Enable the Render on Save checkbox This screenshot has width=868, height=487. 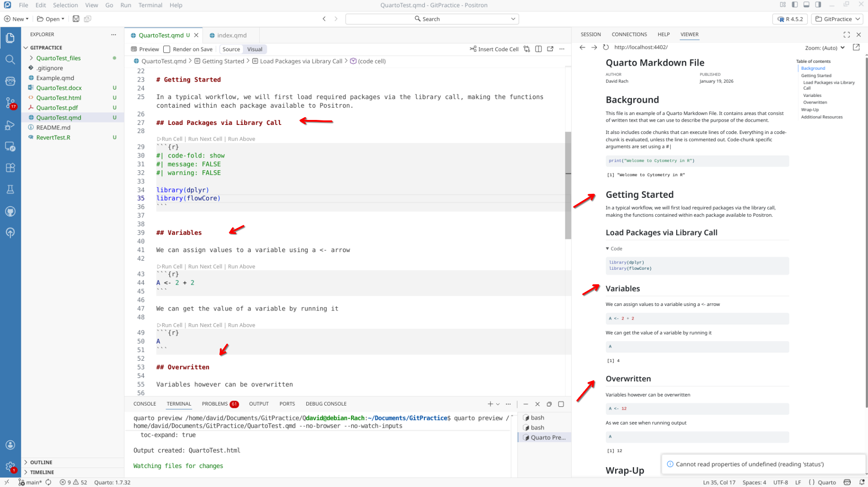167,49
